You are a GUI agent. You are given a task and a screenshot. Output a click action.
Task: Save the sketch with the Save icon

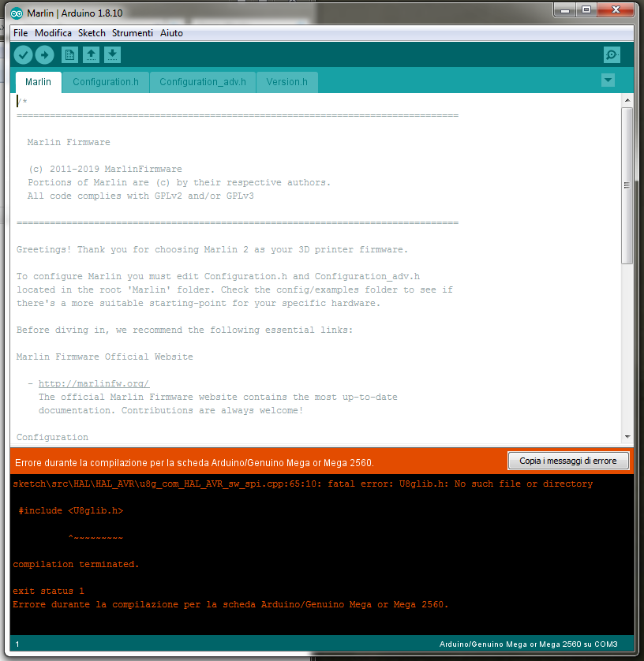112,54
